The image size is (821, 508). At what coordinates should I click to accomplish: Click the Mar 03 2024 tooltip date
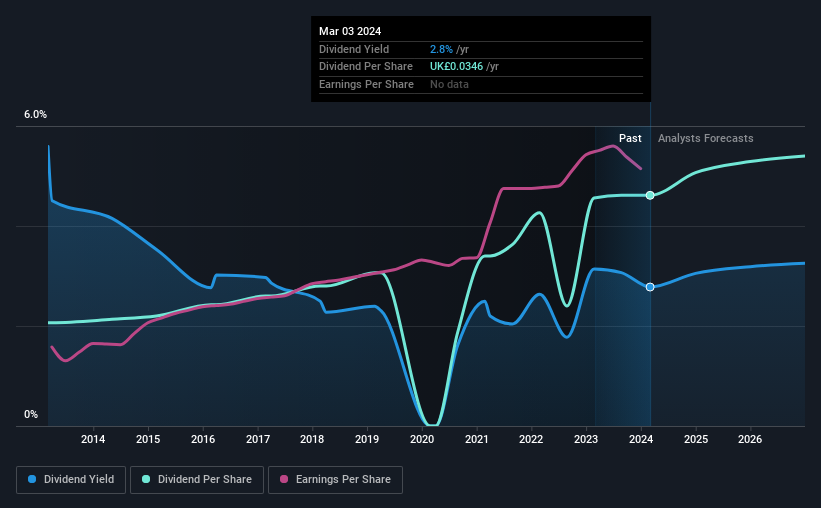click(350, 31)
